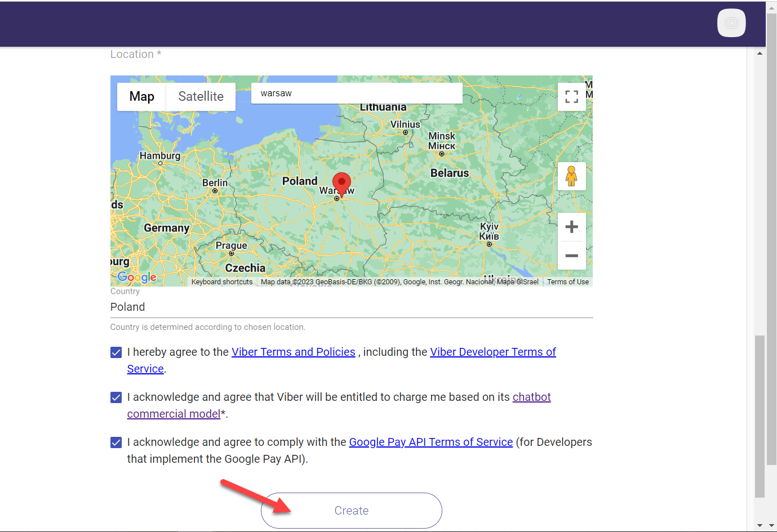Click the Poland country label on map
Image resolution: width=777 pixels, height=532 pixels.
(300, 181)
